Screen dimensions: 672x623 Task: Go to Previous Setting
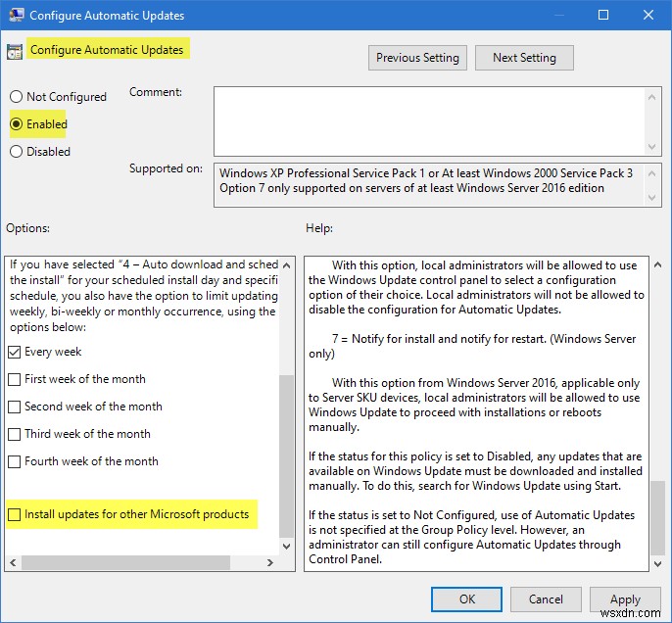point(417,58)
